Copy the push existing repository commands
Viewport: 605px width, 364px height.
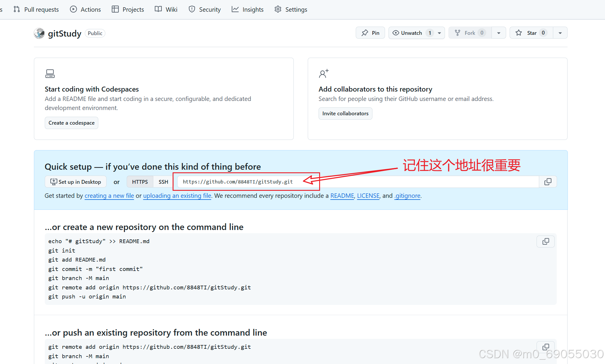pos(545,347)
